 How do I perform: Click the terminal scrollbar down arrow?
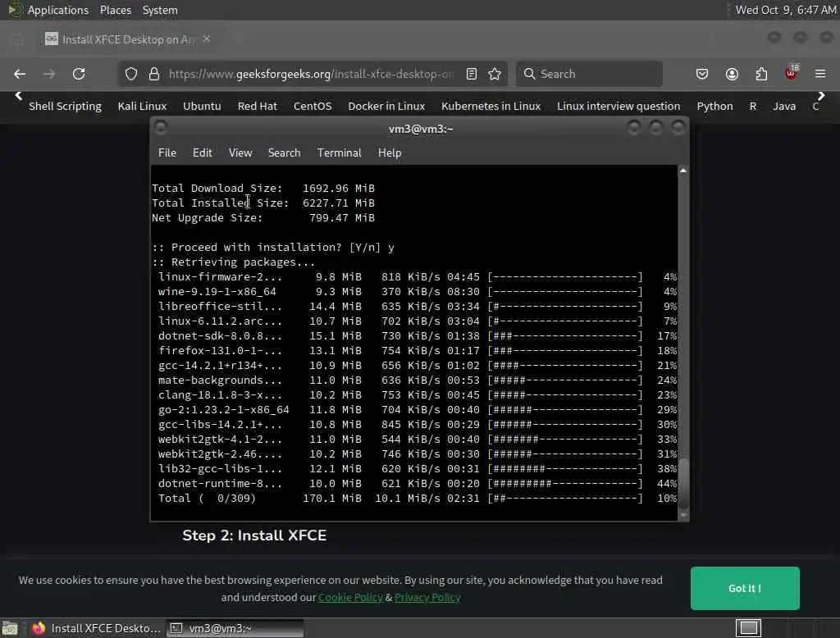pyautogui.click(x=683, y=515)
